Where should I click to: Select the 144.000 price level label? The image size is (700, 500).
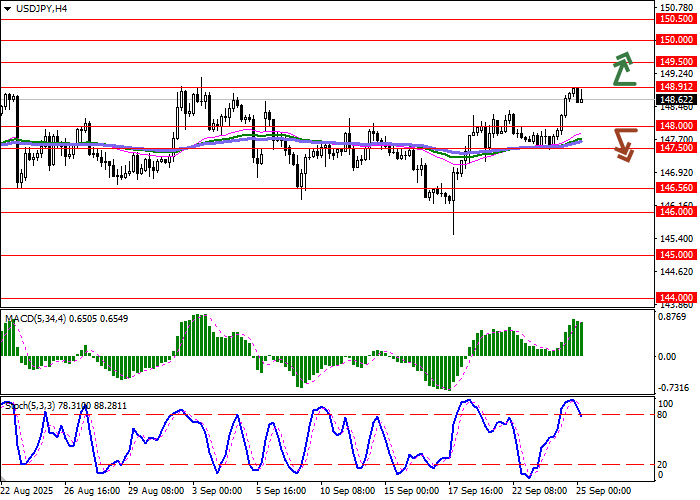click(676, 298)
